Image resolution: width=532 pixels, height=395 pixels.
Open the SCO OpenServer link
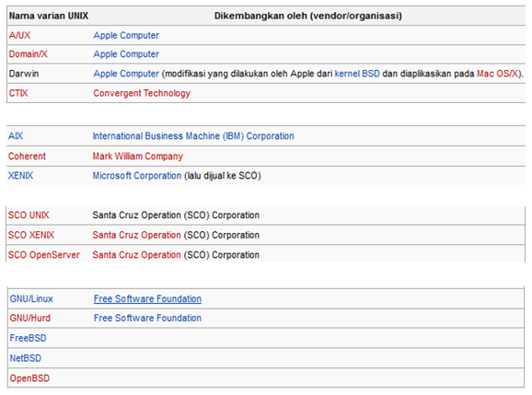[x=44, y=255]
